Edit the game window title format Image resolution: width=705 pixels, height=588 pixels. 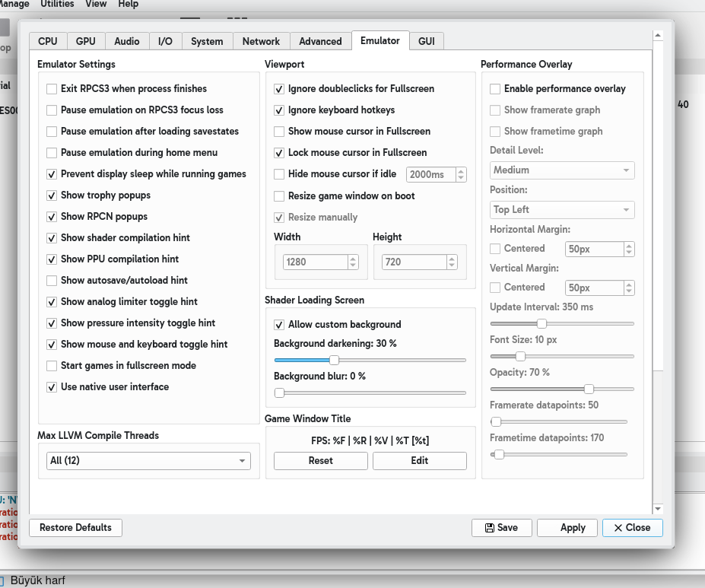pos(420,461)
